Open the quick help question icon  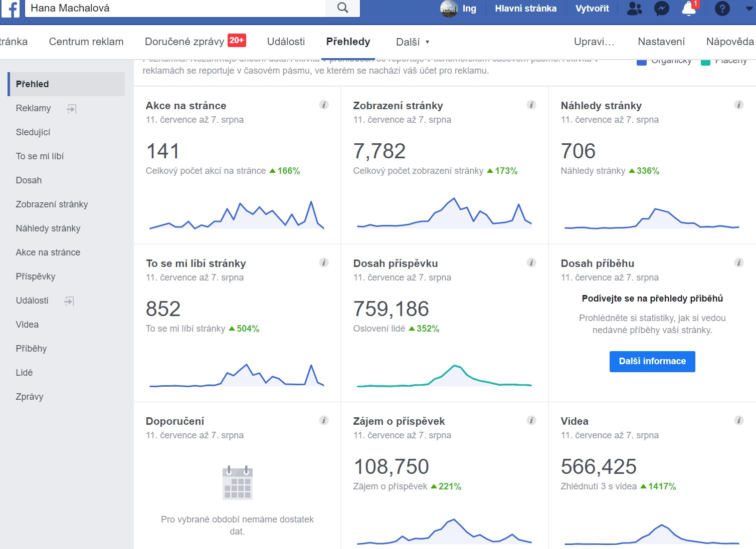click(722, 9)
